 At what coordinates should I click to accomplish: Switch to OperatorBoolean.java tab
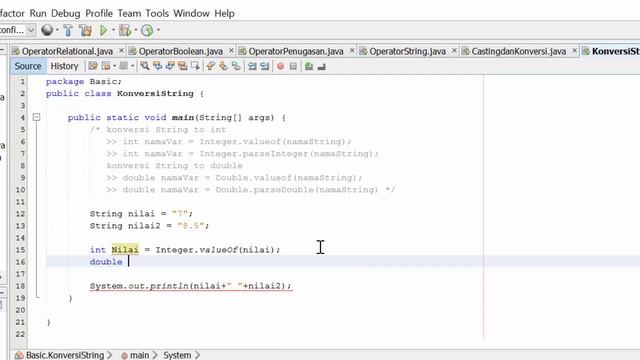click(x=180, y=51)
